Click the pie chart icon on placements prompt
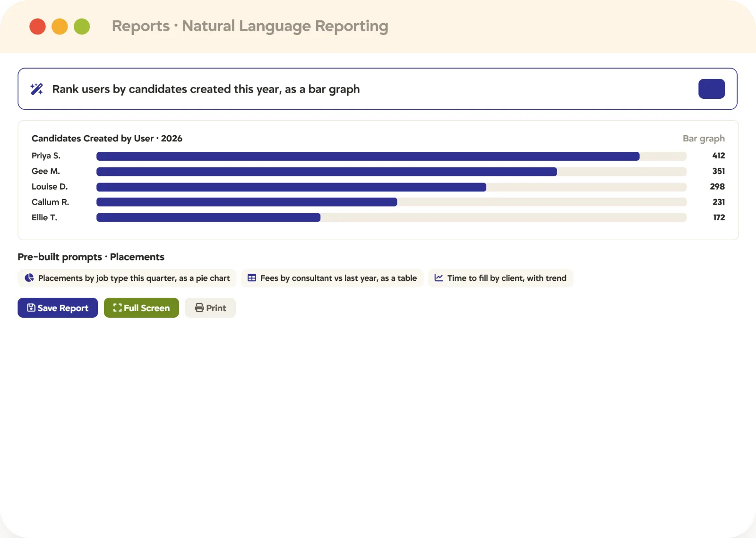 coord(29,278)
